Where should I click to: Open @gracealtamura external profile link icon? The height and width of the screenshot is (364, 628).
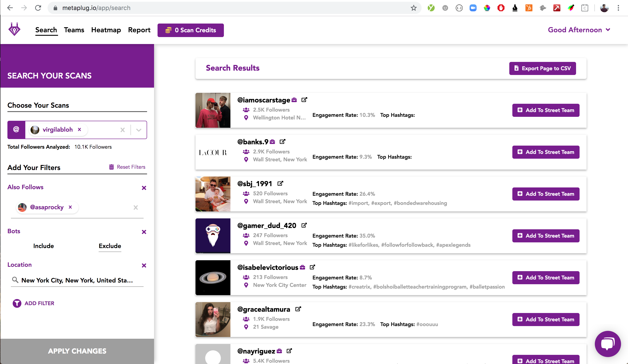click(x=298, y=309)
